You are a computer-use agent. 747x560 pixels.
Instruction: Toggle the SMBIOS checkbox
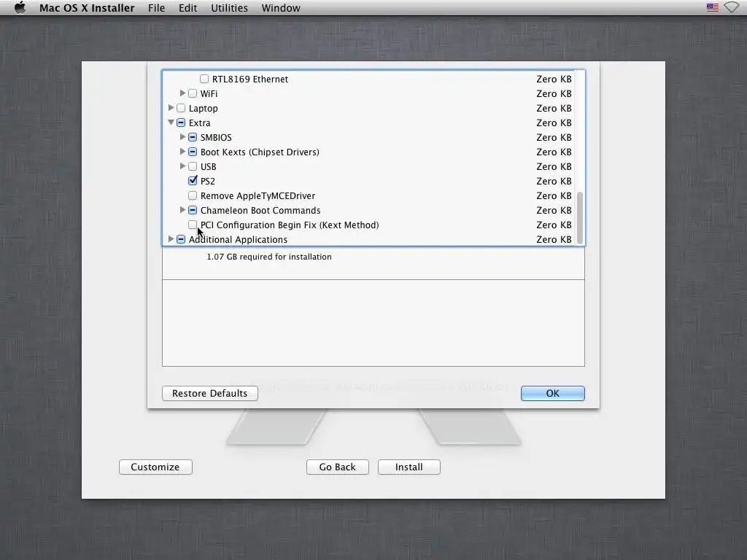pos(193,137)
